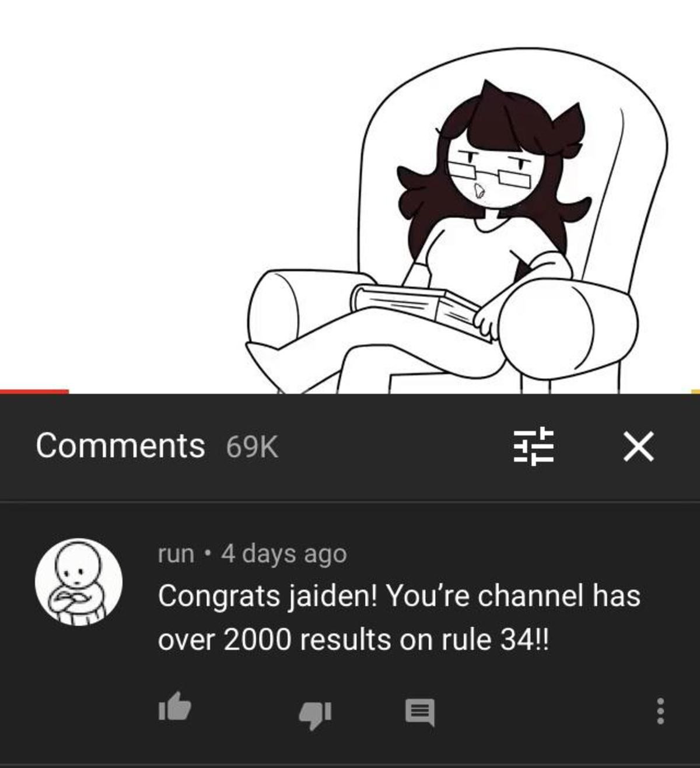Viewport: 700px width, 768px height.
Task: Close the Comments panel with the X
Action: [639, 446]
